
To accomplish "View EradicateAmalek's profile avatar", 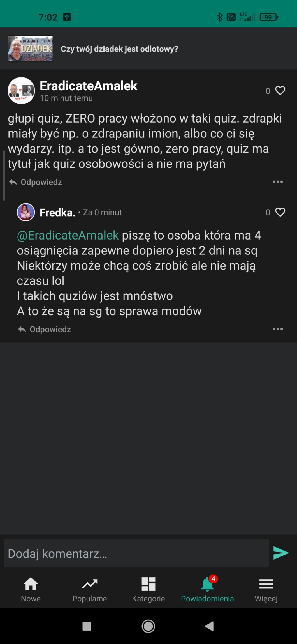I will tap(21, 91).
